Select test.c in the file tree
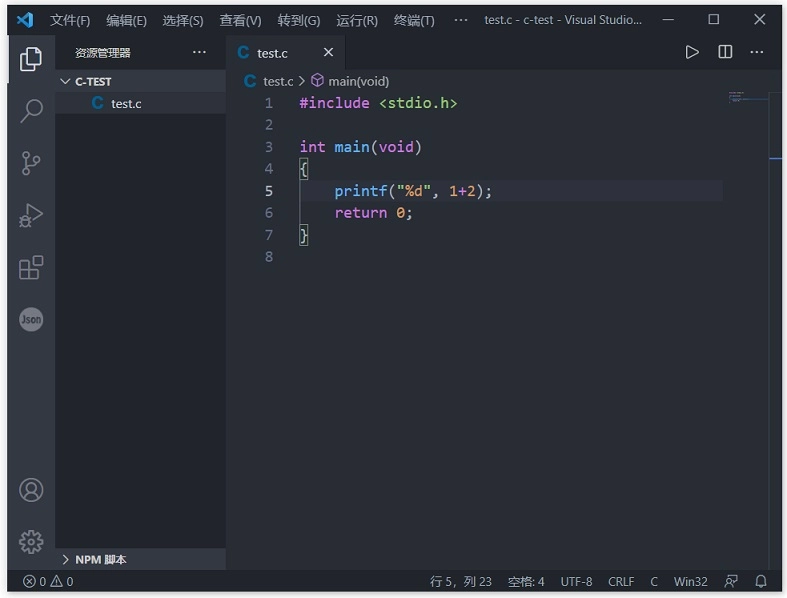 coord(141,103)
